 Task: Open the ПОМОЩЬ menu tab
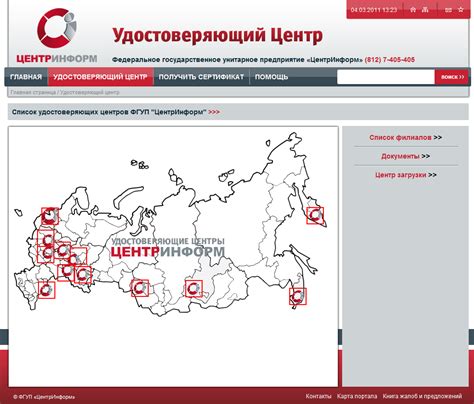[x=271, y=77]
